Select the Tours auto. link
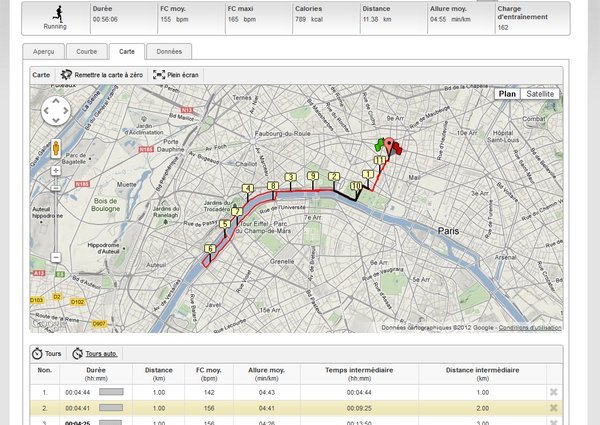The height and width of the screenshot is (425, 600). tap(101, 354)
